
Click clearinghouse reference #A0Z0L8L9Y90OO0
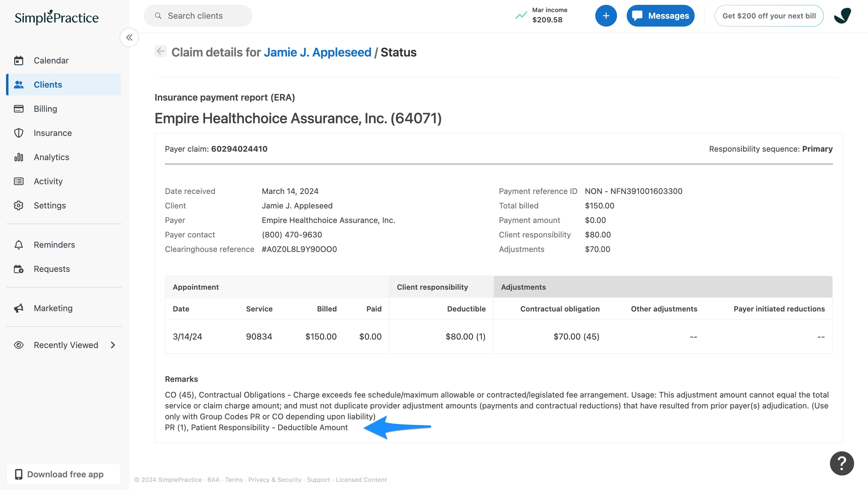299,249
